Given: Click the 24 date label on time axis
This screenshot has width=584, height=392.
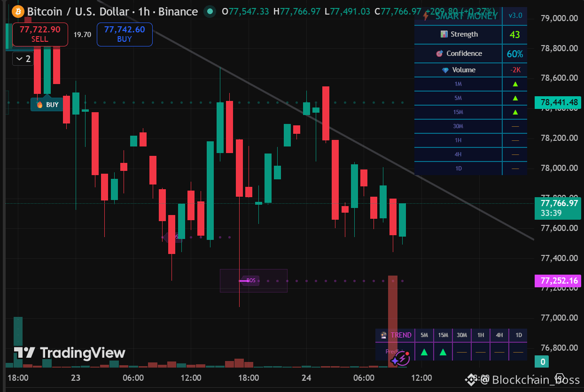Looking at the screenshot, I should coord(306,378).
